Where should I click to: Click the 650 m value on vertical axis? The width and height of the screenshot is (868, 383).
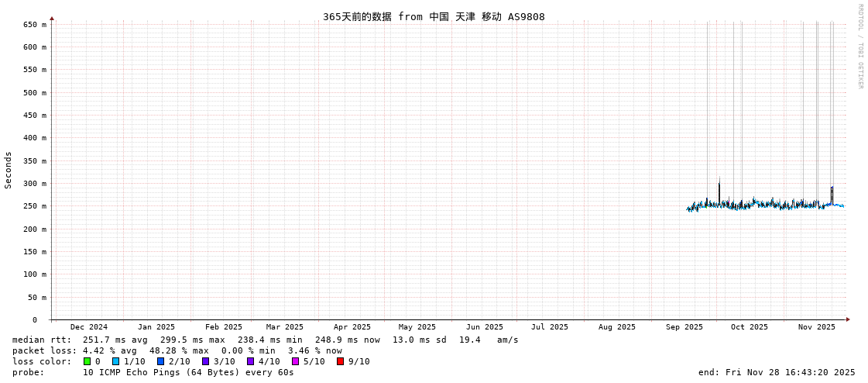point(35,25)
